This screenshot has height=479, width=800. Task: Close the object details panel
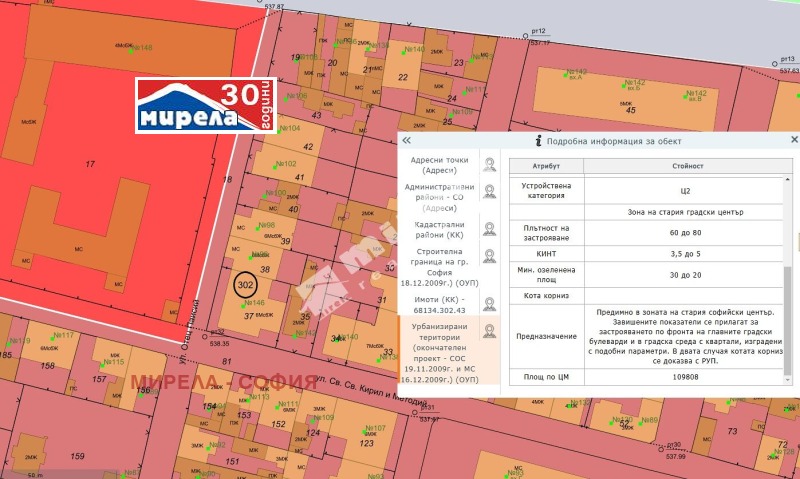coord(794,141)
